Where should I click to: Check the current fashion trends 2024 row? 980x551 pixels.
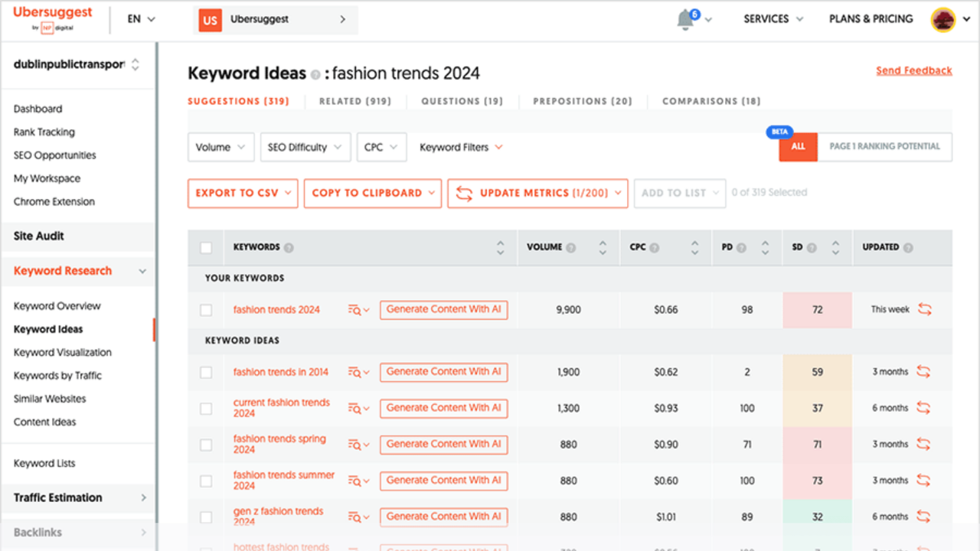coord(205,409)
